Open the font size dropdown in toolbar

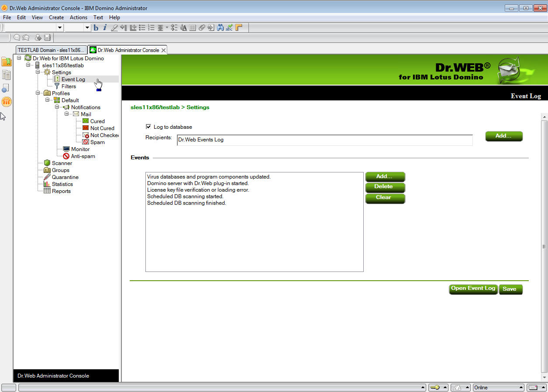tap(87, 28)
